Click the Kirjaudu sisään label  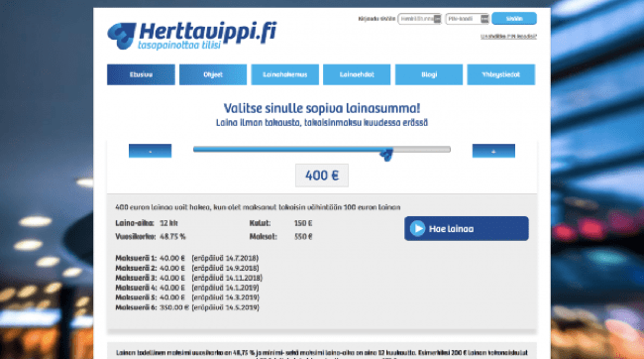click(376, 19)
